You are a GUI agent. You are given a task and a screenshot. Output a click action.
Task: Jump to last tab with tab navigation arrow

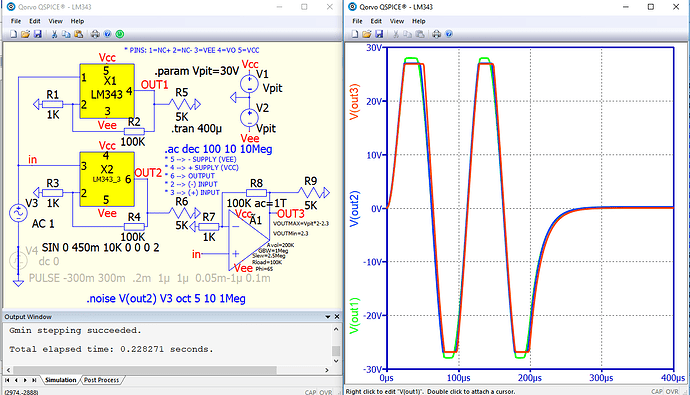(34, 380)
